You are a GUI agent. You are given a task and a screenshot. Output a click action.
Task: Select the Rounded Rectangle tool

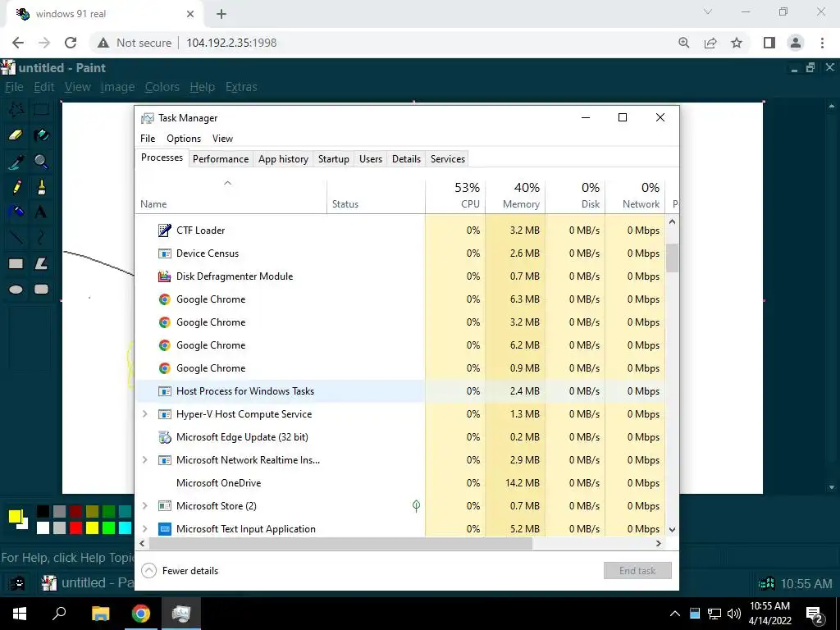(41, 290)
